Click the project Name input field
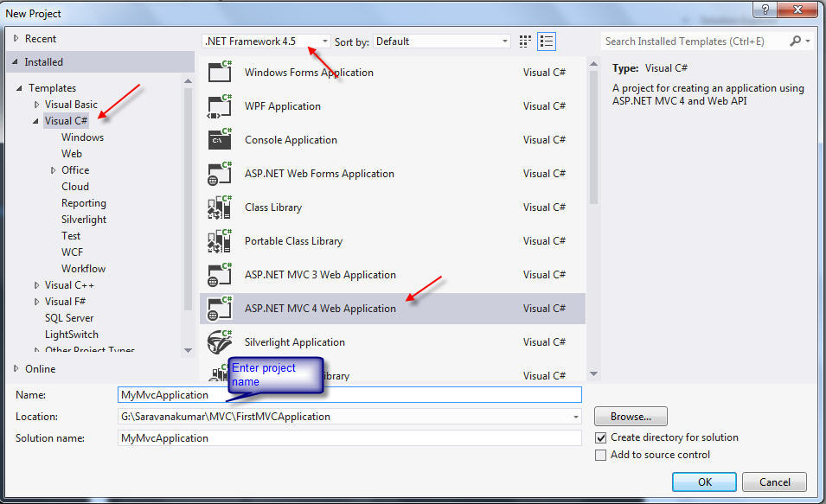The image size is (826, 504). pyautogui.click(x=349, y=394)
